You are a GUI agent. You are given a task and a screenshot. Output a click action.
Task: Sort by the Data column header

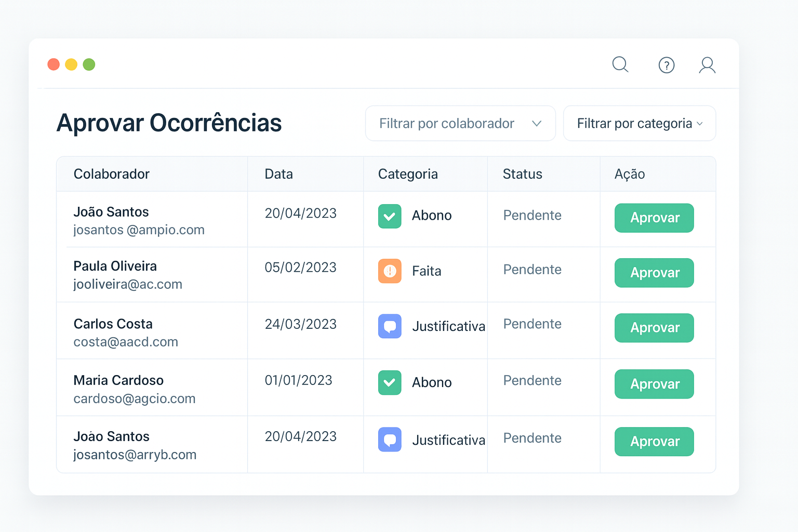pyautogui.click(x=278, y=174)
